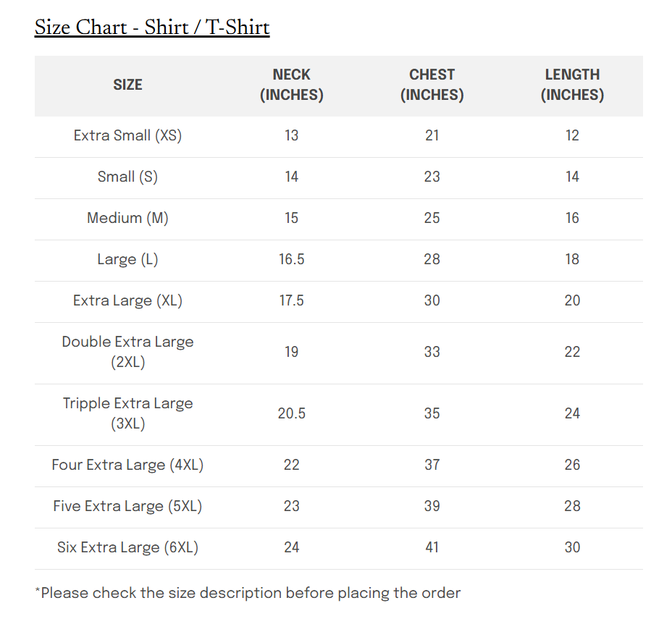The height and width of the screenshot is (624, 672).
Task: Select the NECK (INCHES) column header
Action: pyautogui.click(x=291, y=85)
